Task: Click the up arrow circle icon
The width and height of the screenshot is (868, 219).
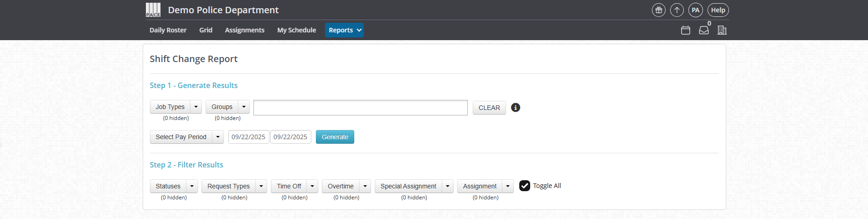Action: tap(677, 10)
